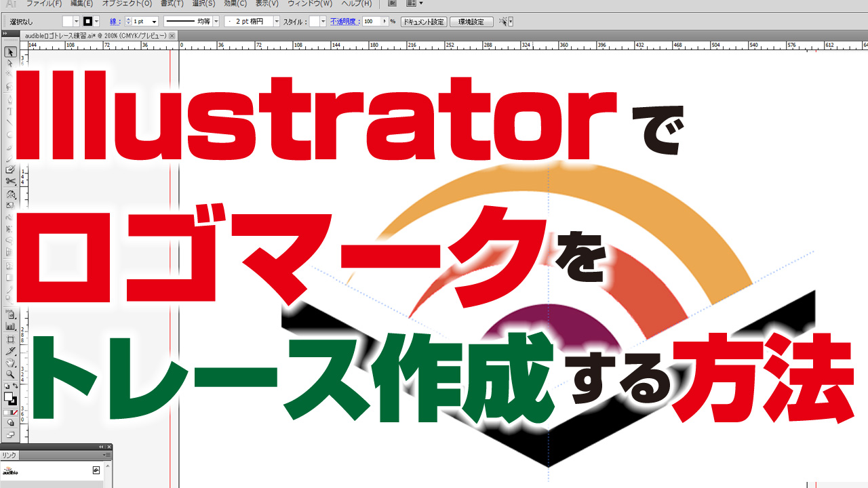Open stroke color dropdown in control bar
This screenshot has width=868, height=488.
tap(97, 22)
